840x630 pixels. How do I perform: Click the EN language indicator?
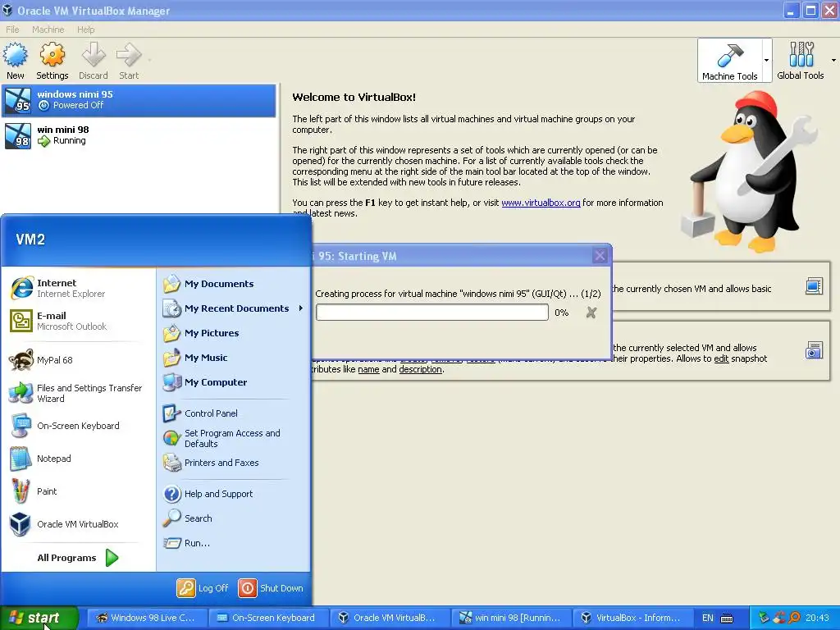[x=707, y=618]
